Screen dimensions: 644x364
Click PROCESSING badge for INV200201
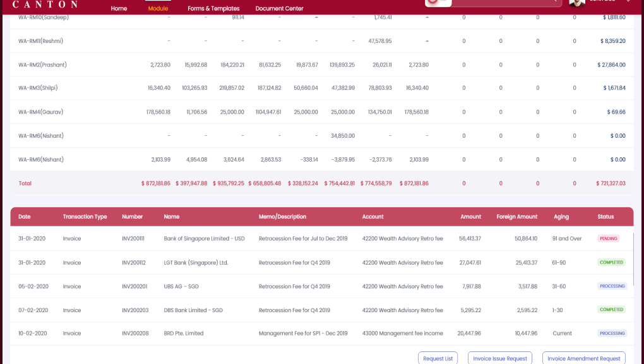tap(612, 286)
